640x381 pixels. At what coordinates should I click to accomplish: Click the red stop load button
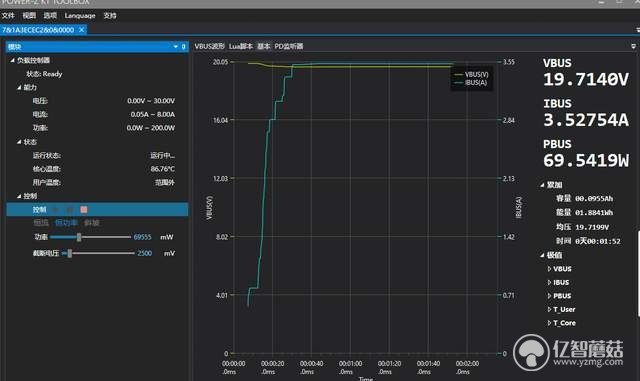click(84, 209)
